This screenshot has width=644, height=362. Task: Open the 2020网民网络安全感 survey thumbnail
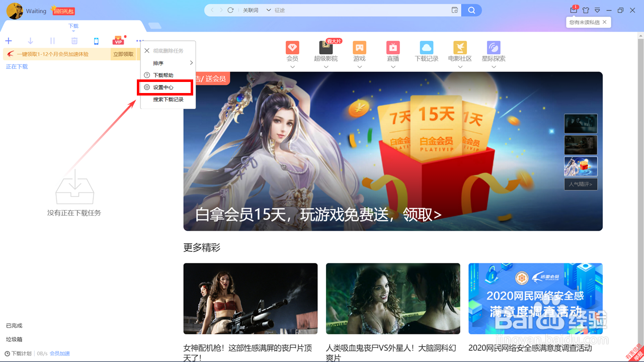535,299
